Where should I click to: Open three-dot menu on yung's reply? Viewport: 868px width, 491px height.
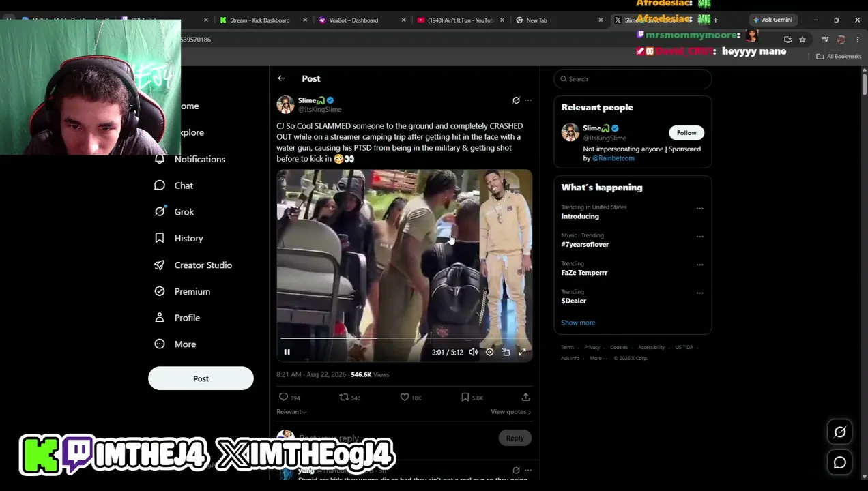point(527,470)
